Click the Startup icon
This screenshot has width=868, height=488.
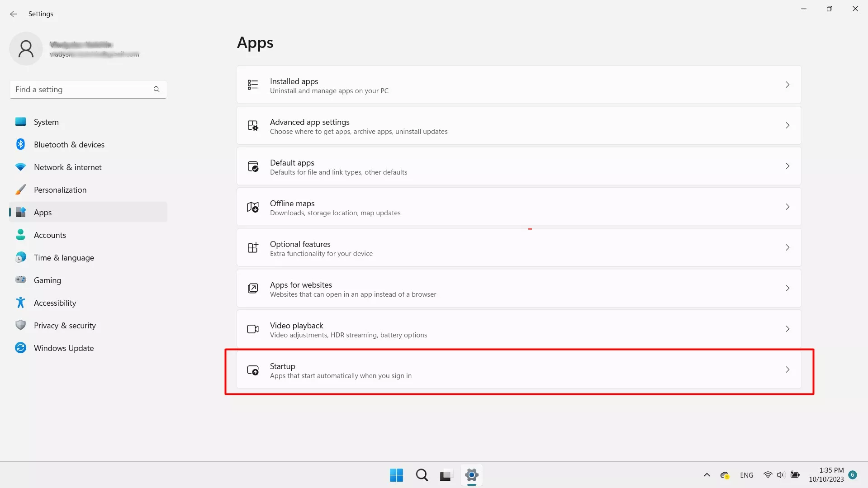(x=252, y=370)
